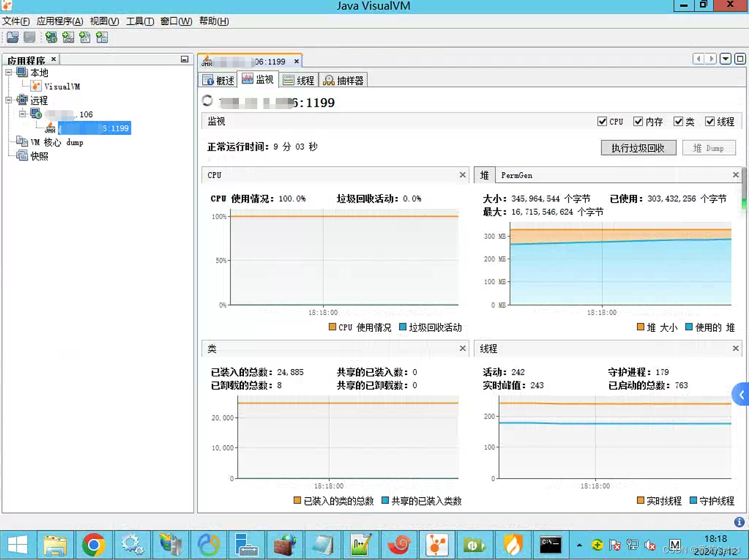Image resolution: width=749 pixels, height=560 pixels.
Task: Click the Add Remote Host toolbar icon
Action: point(51,37)
